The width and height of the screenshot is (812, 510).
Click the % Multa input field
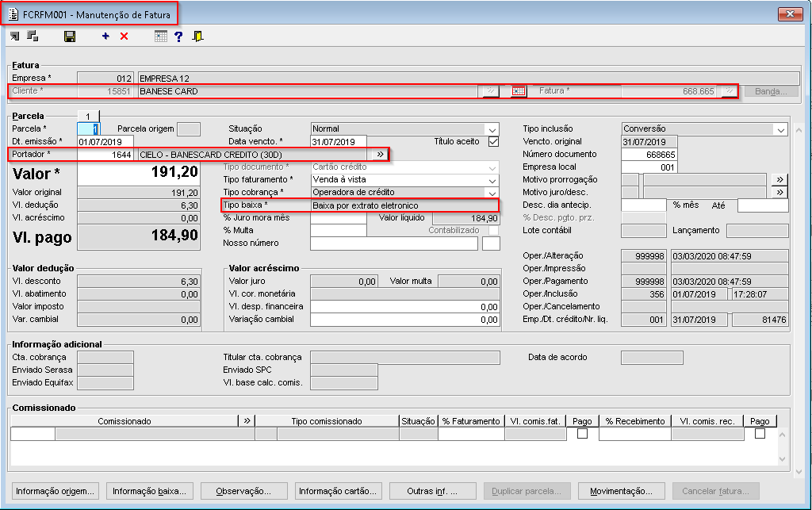point(339,230)
